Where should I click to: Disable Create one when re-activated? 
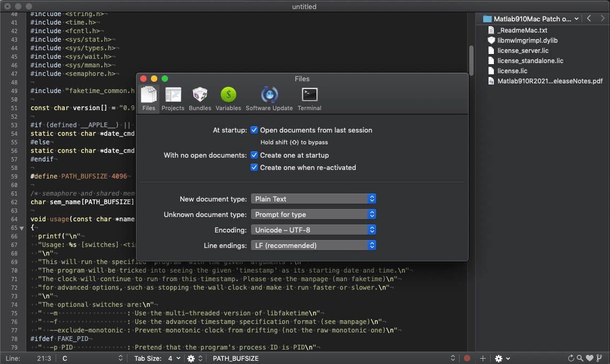point(255,167)
